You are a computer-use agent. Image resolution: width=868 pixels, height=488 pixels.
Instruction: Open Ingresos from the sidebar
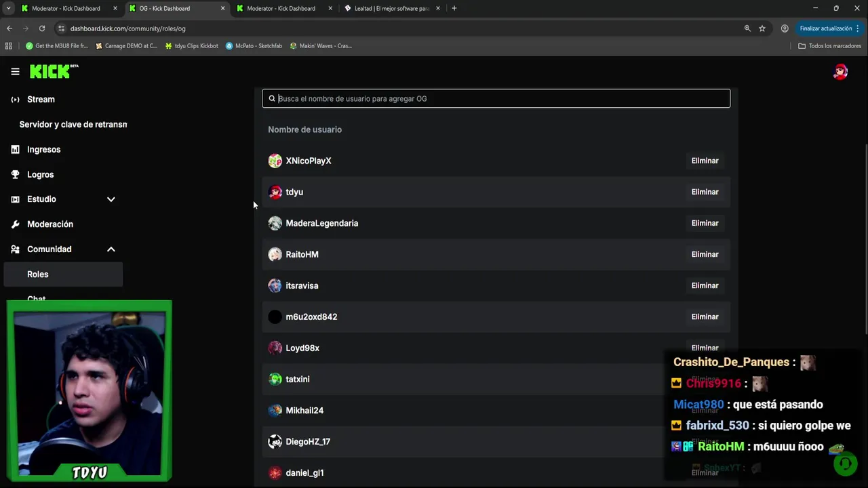coord(43,150)
